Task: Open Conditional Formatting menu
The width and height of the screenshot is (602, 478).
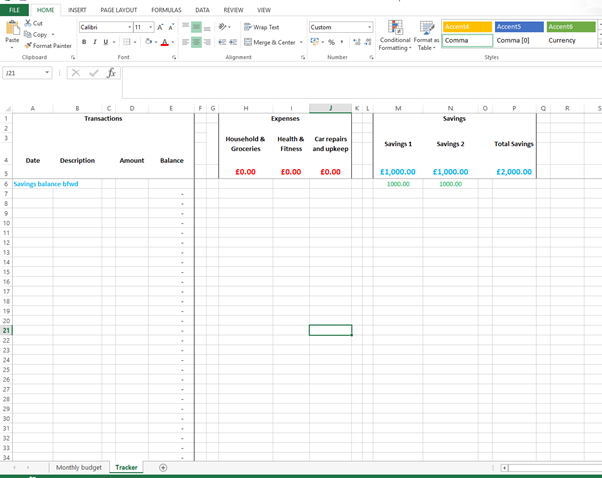Action: [395, 36]
